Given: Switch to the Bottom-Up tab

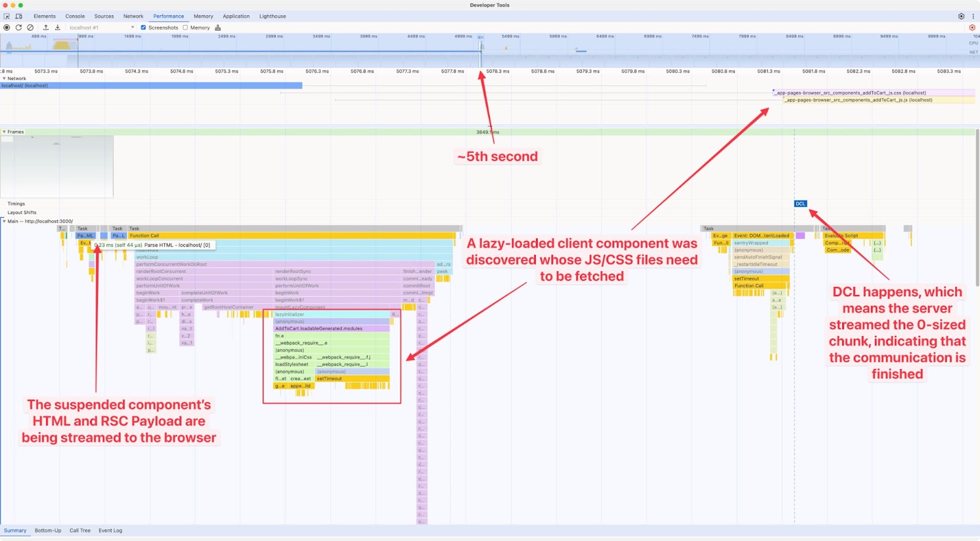Looking at the screenshot, I should point(48,531).
